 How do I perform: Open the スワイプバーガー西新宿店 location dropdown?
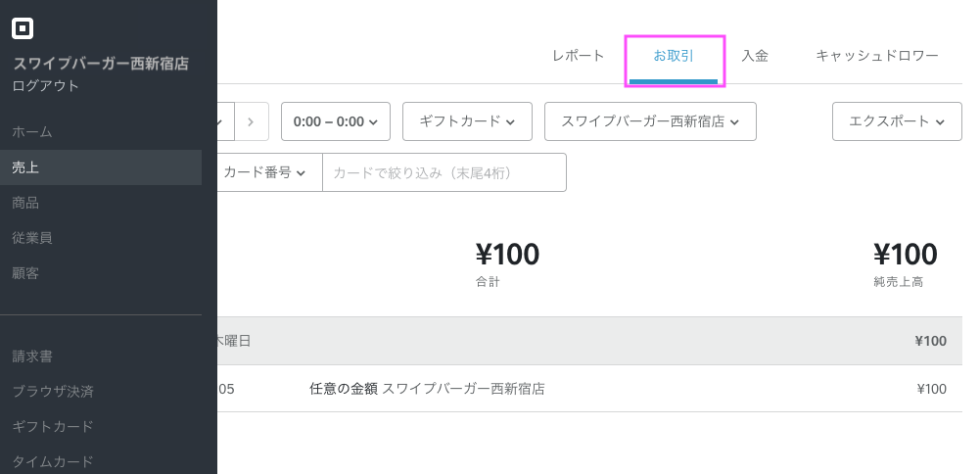[650, 121]
